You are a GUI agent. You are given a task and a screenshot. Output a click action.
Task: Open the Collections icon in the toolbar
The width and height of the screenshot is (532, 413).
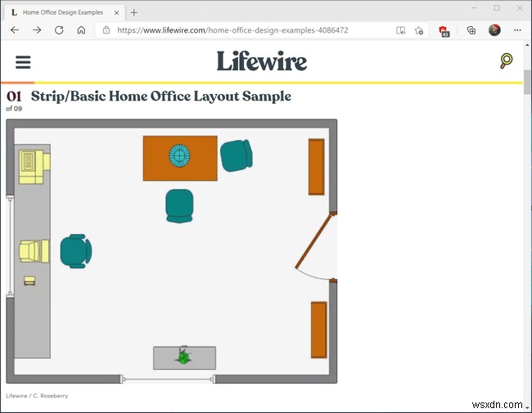pyautogui.click(x=471, y=30)
